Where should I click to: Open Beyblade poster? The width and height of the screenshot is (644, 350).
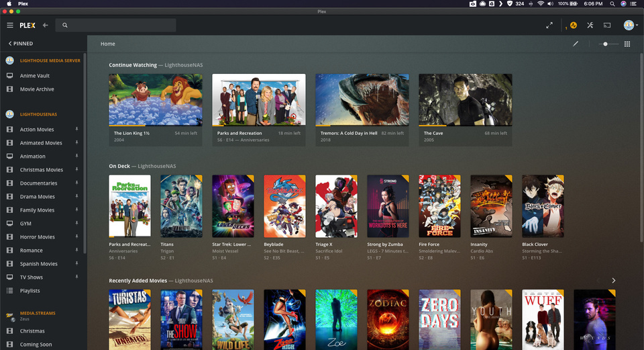tap(284, 206)
